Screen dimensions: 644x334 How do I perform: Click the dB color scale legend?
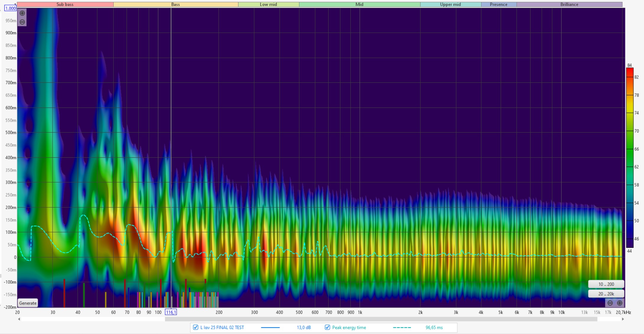tap(630, 157)
